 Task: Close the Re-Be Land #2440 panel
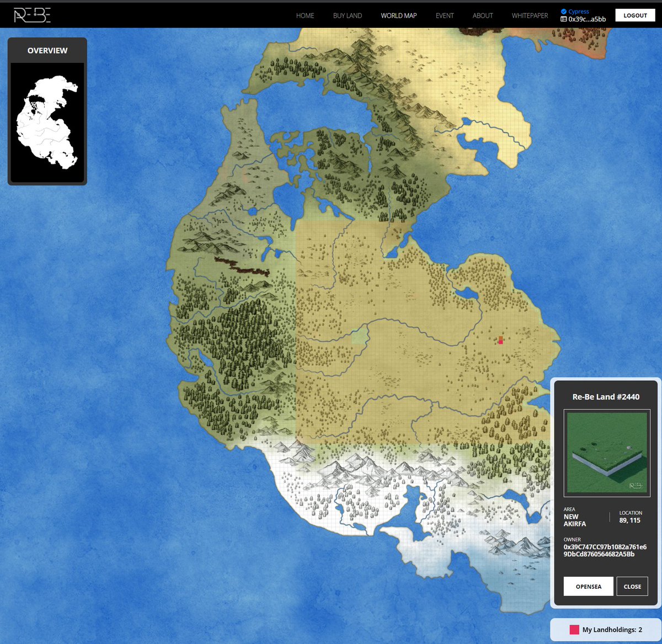pos(632,587)
